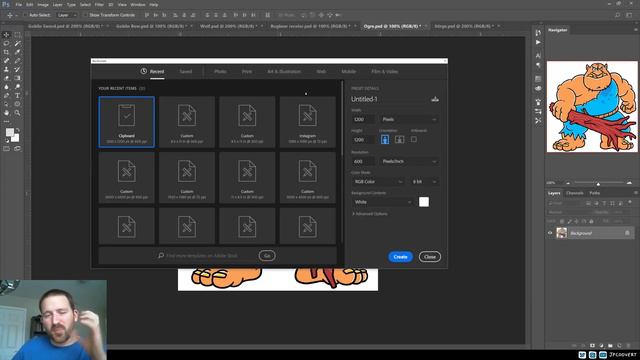Click the Create button

pos(400,257)
